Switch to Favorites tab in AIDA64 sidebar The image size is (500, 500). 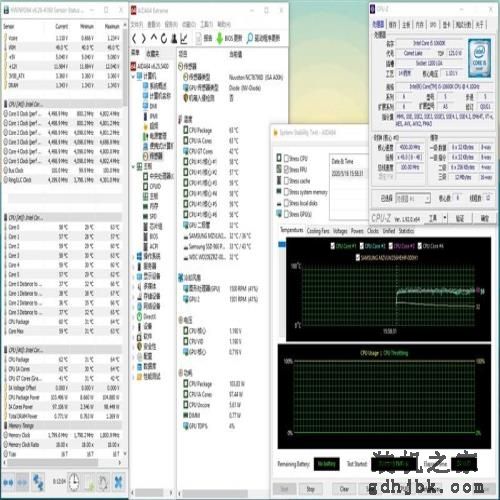coord(152,53)
